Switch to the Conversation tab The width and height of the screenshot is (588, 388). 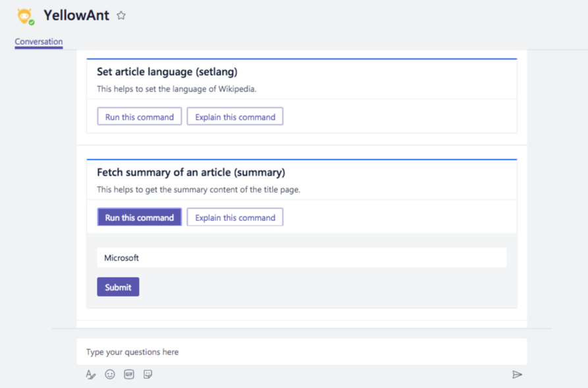point(39,41)
